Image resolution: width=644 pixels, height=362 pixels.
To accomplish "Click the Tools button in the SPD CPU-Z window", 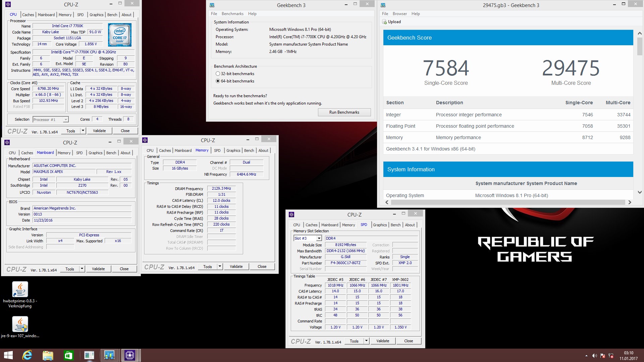I will (x=354, y=341).
